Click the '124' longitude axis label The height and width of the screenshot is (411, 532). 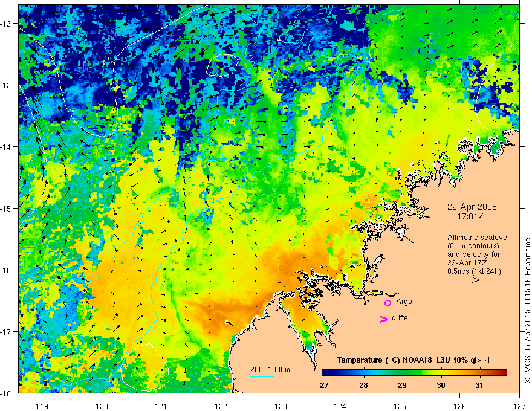tap(340, 406)
